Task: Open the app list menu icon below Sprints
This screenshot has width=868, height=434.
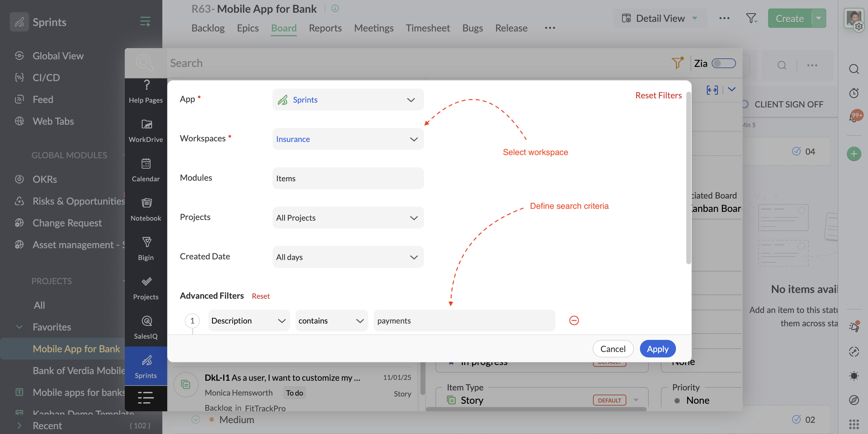Action: point(146,398)
